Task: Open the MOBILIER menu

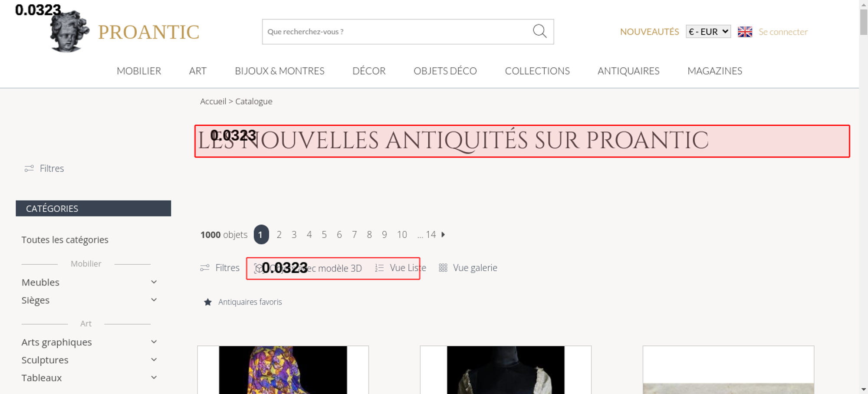Action: tap(139, 71)
